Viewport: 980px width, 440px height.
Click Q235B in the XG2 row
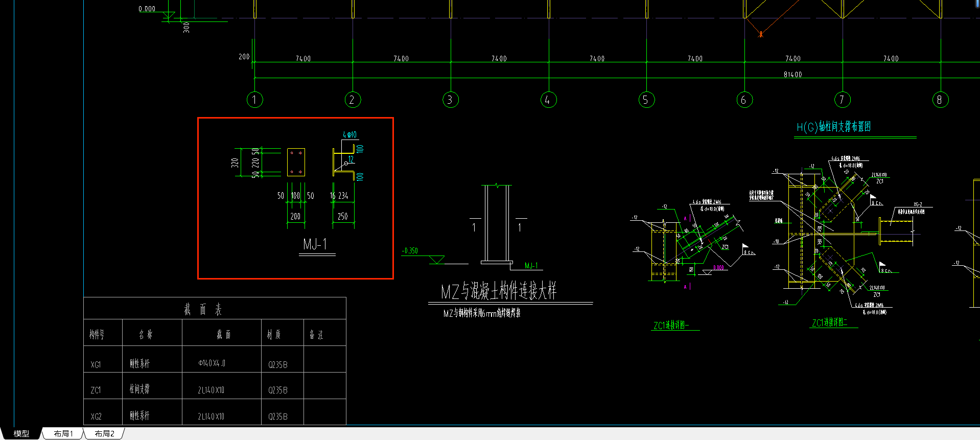click(278, 417)
